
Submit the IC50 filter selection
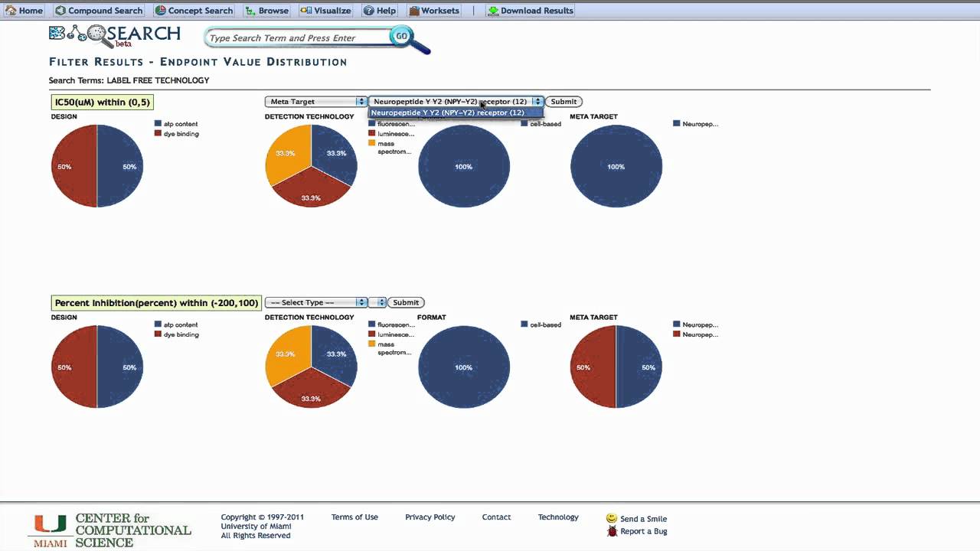563,101
